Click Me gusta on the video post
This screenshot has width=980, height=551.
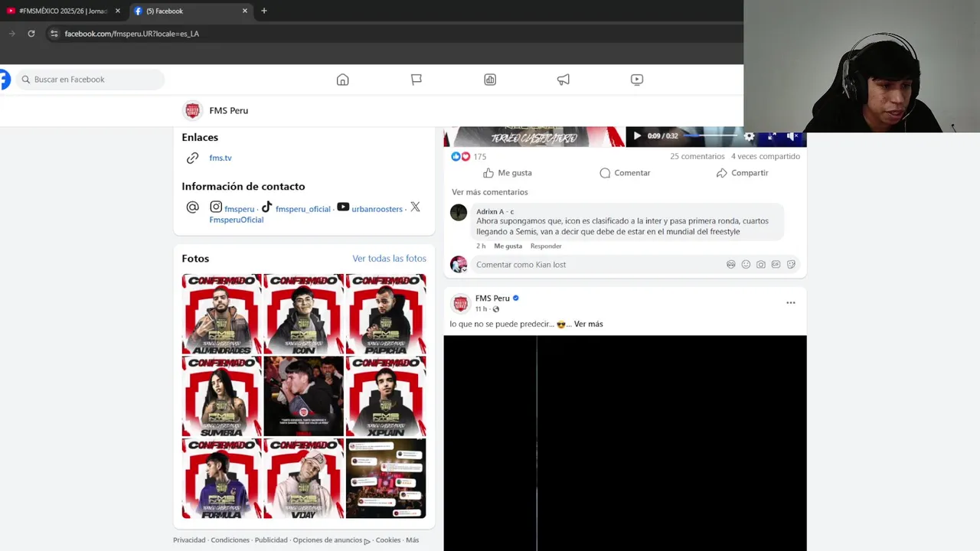[x=507, y=173]
